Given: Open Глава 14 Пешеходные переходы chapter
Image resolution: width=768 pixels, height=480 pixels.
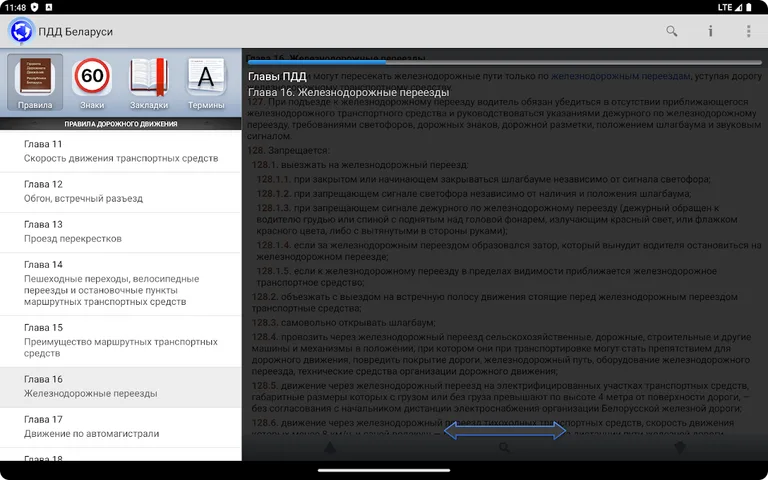Looking at the screenshot, I should pyautogui.click(x=120, y=284).
